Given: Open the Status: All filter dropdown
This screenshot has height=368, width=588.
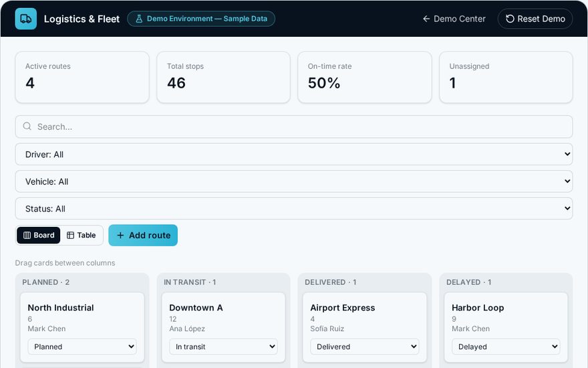Looking at the screenshot, I should coord(293,208).
